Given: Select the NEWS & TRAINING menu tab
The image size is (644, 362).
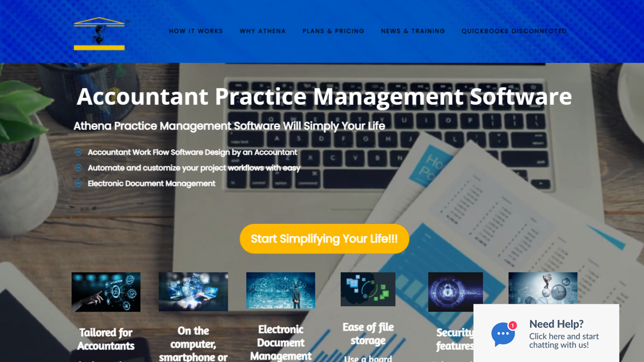Looking at the screenshot, I should coord(413,31).
